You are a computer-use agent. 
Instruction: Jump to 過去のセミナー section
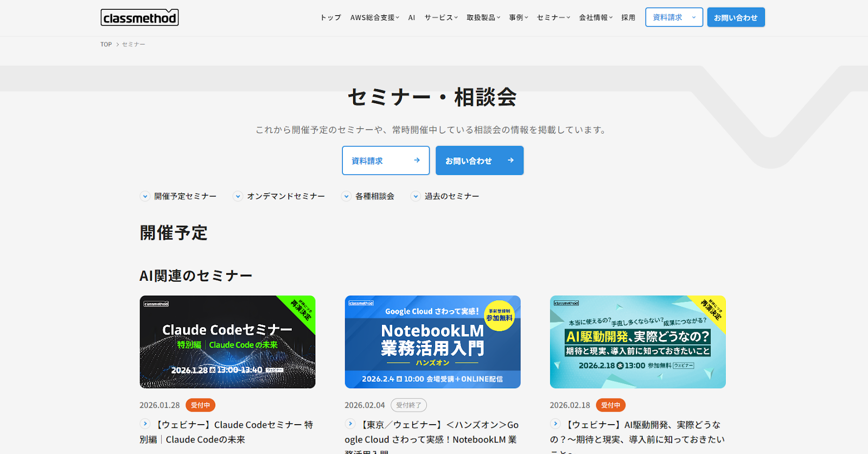coord(445,196)
